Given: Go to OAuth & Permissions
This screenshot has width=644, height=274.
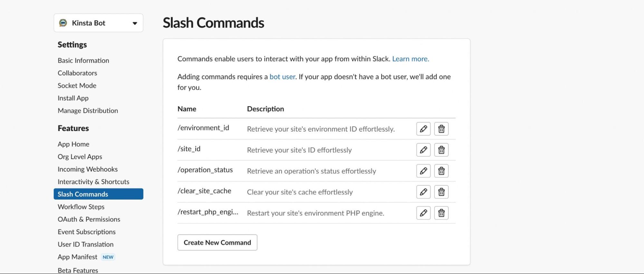Looking at the screenshot, I should (x=89, y=219).
